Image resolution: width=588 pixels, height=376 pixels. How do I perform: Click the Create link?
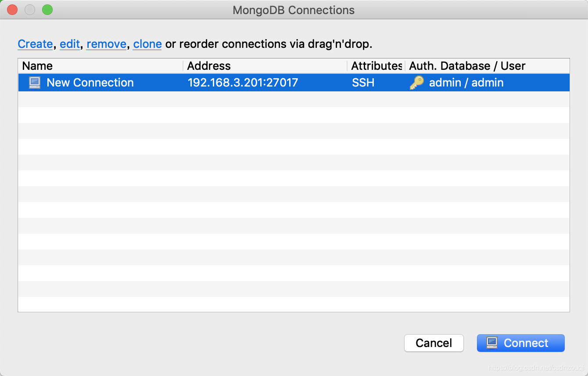click(x=35, y=44)
